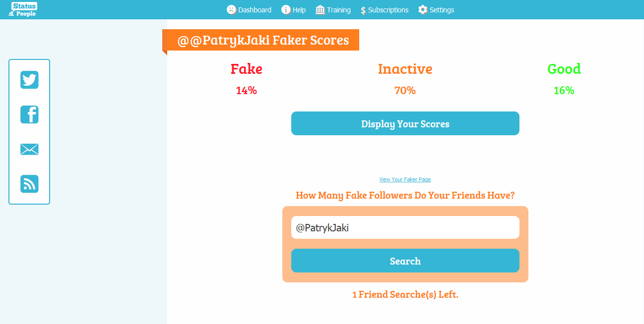Share via the Facebook icon

(29, 114)
